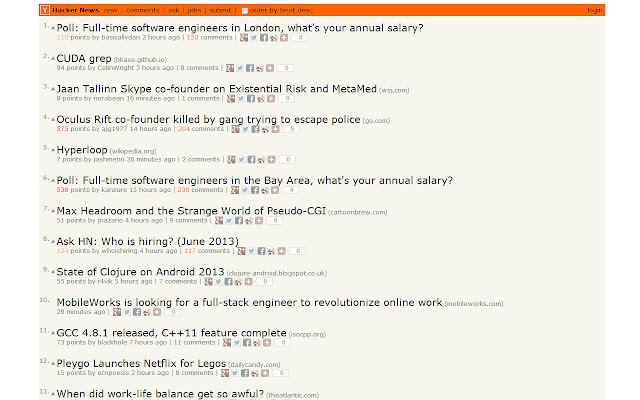This screenshot has height=400, width=640.
Task: Click the wsj.com domain label
Action: (x=394, y=90)
